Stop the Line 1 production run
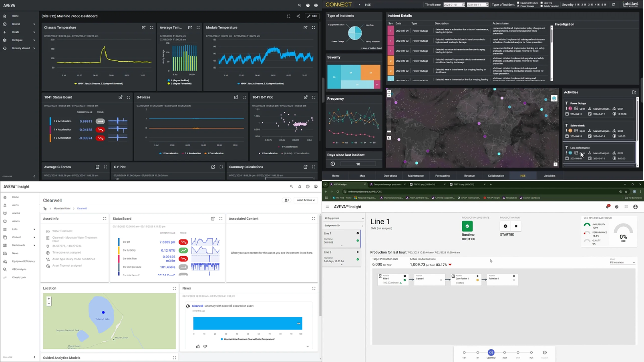Screen dimensions: 644x362 [516, 226]
